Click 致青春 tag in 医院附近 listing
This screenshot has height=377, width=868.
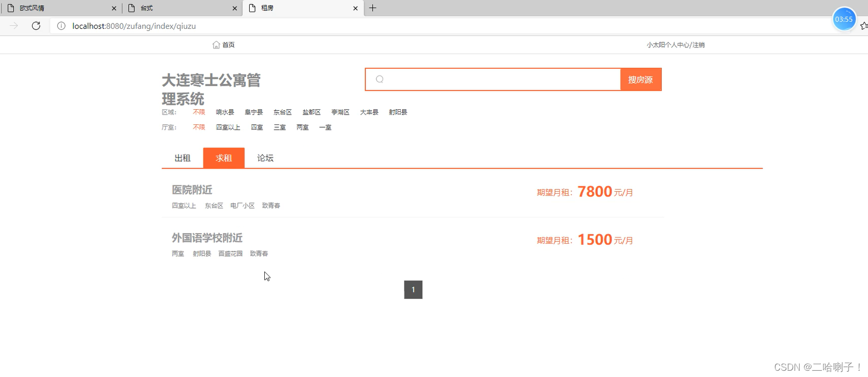point(271,205)
